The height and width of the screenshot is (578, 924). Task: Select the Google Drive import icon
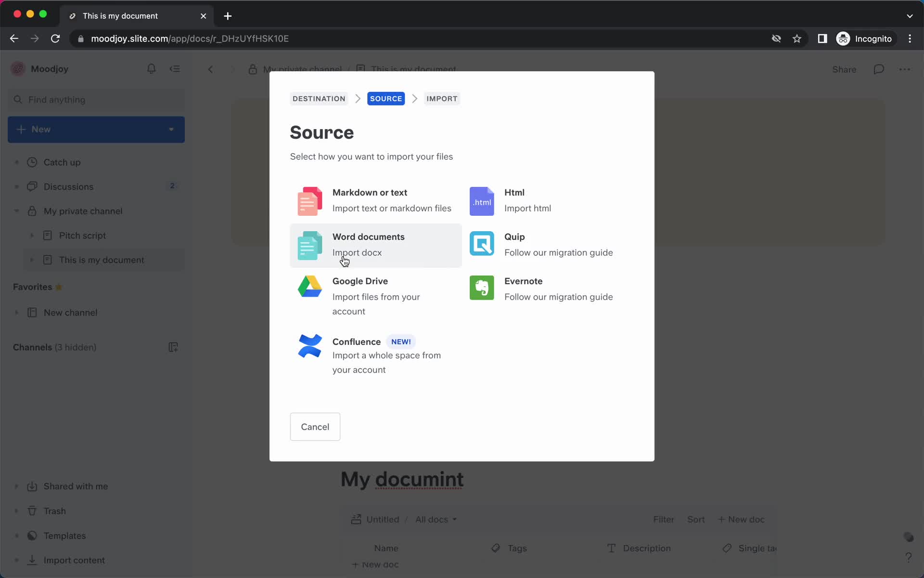coord(309,289)
